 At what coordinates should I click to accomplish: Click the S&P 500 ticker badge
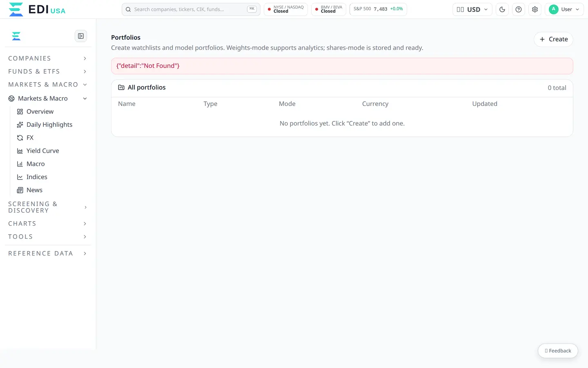(378, 9)
